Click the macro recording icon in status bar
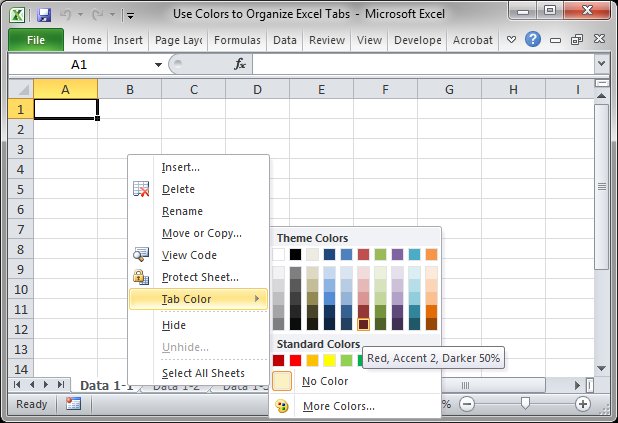 73,404
